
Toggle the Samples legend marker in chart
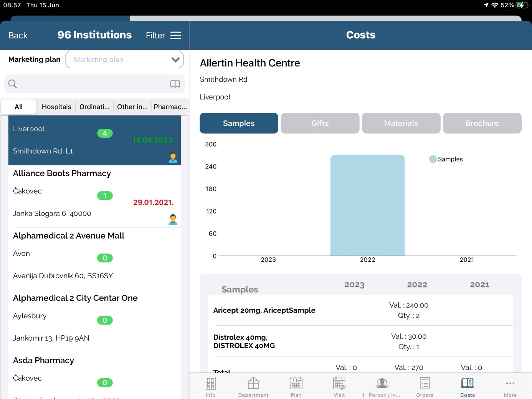[x=433, y=159]
